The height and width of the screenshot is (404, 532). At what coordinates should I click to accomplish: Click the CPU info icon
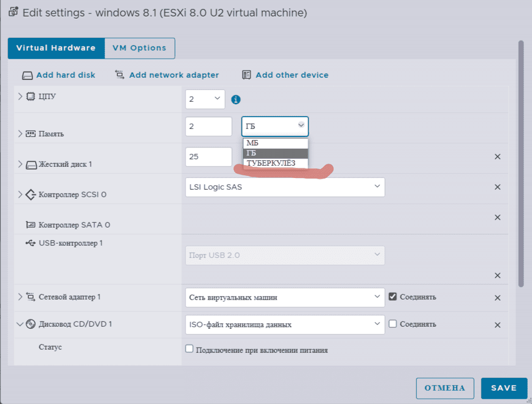coord(236,99)
